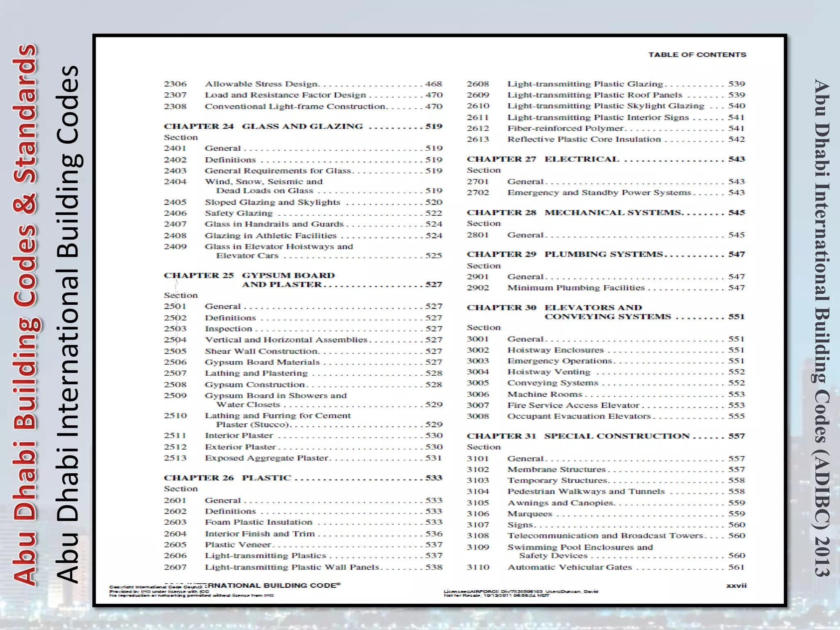Select '2406 Safety Glazing' entry

pyautogui.click(x=303, y=213)
